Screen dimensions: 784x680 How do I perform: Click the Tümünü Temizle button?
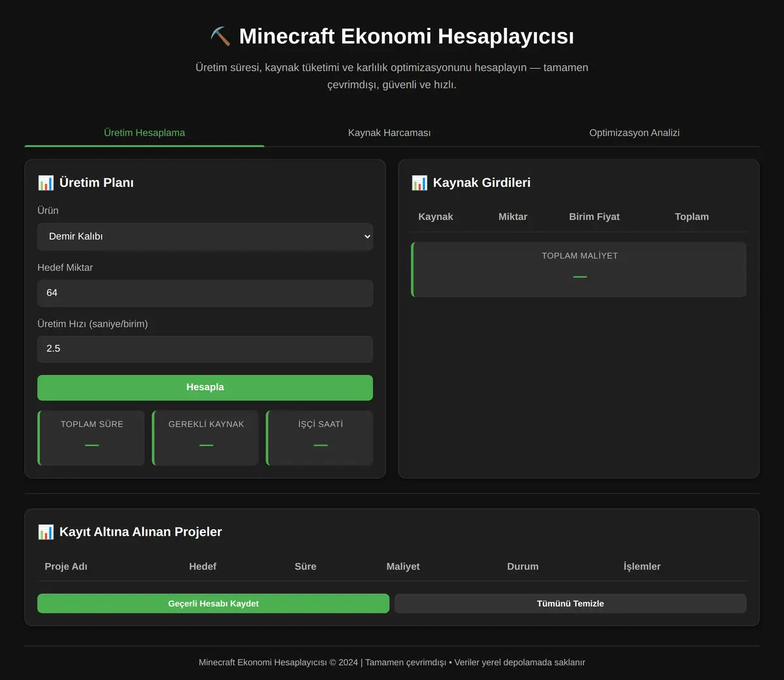[x=570, y=604]
